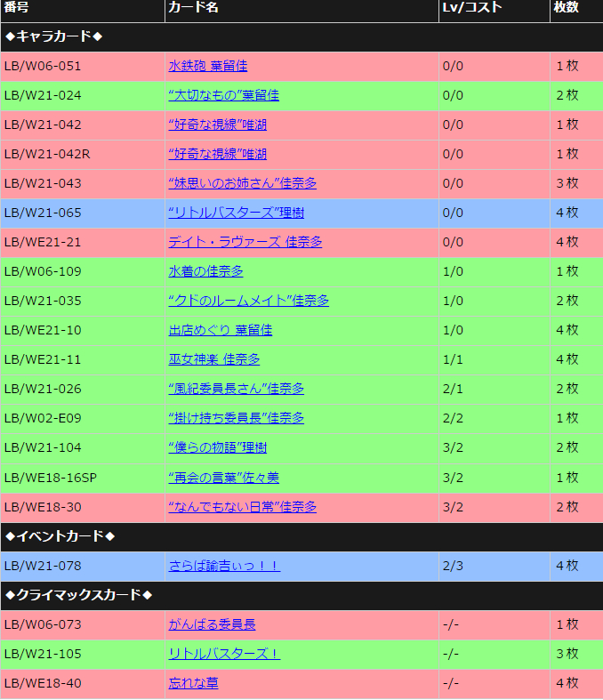Open the "掛け持ち委員長"佳奈多 link
This screenshot has width=603, height=700.
(236, 419)
